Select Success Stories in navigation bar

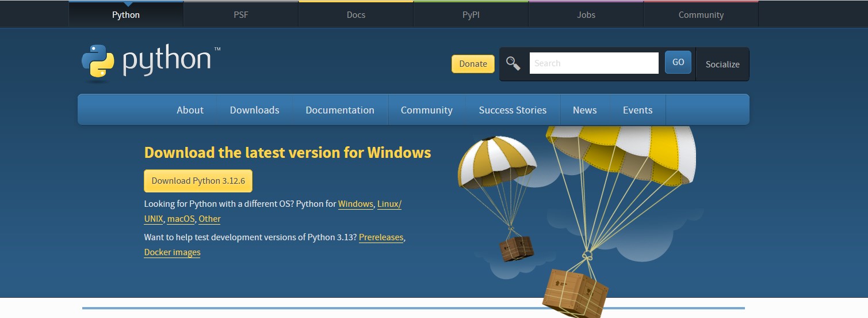[x=513, y=110]
